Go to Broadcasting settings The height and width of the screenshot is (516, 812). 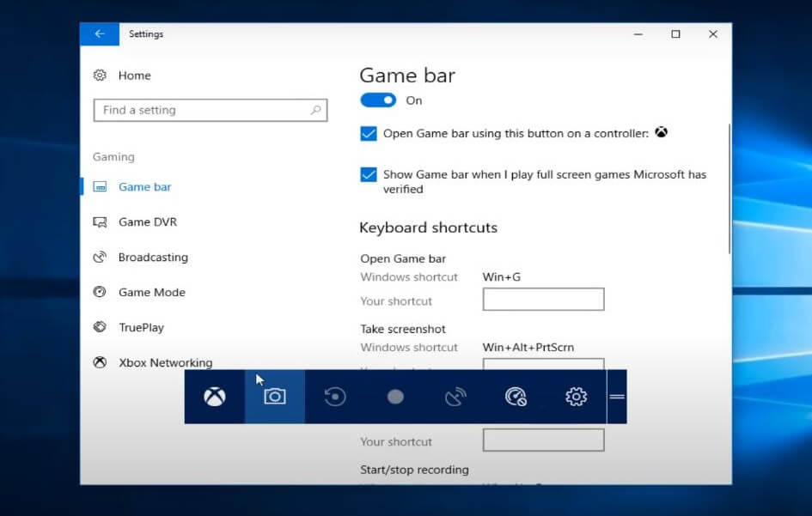tap(152, 258)
